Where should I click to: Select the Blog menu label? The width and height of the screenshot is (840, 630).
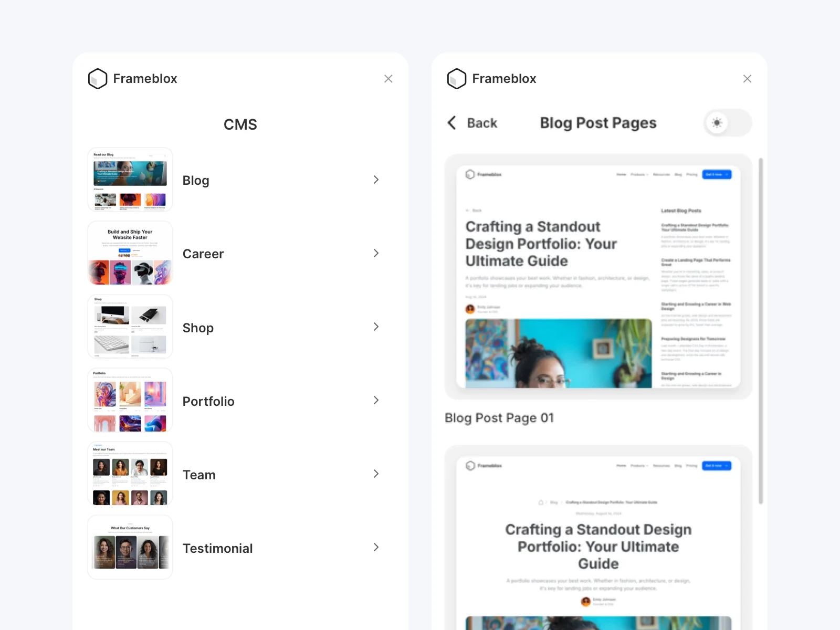click(x=196, y=180)
